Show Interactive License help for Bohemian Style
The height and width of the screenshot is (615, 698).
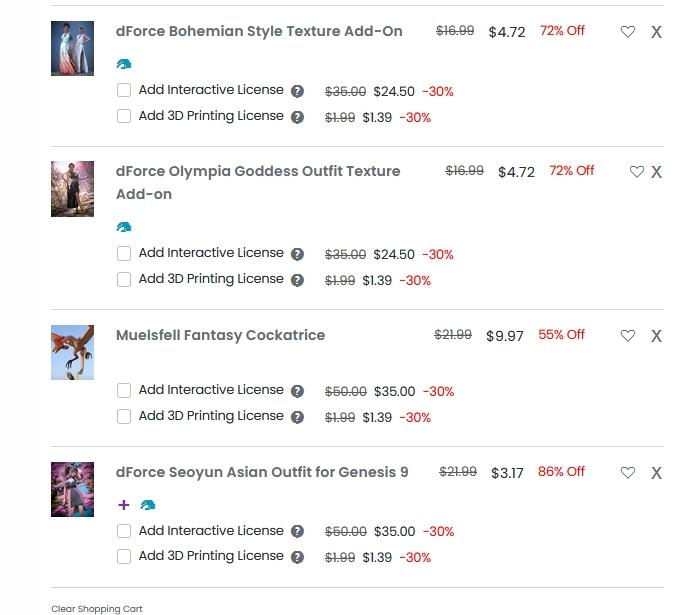[x=297, y=91]
